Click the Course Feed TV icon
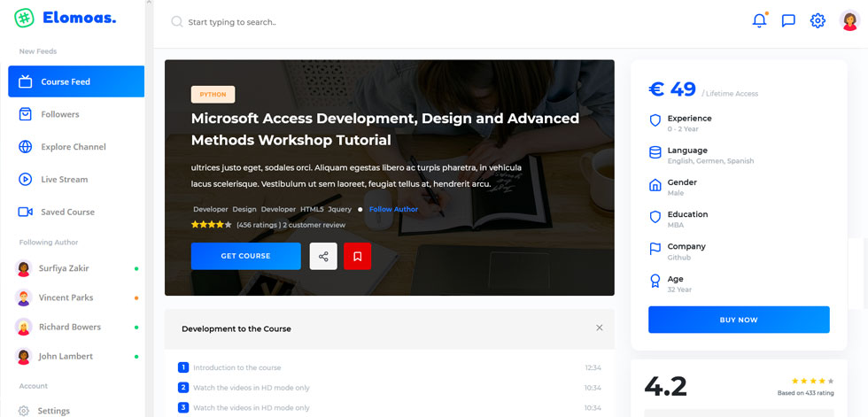 [x=25, y=81]
